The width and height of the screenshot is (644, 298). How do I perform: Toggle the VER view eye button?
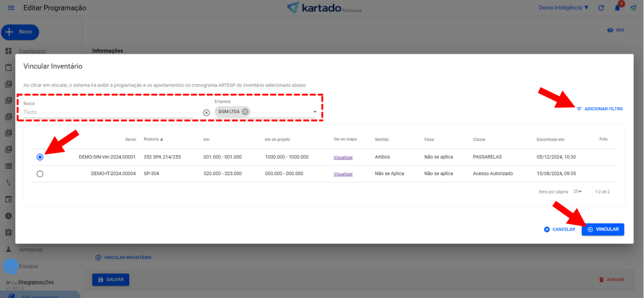615,30
